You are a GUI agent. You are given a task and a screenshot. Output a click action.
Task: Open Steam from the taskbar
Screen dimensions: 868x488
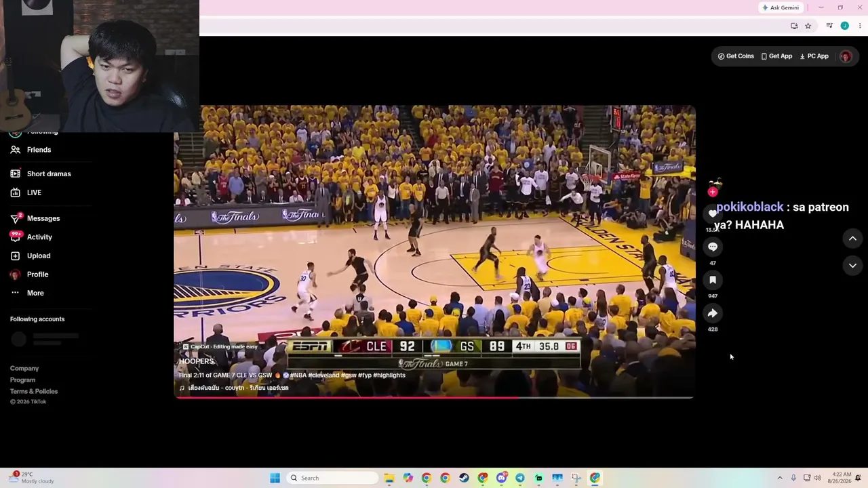click(464, 478)
